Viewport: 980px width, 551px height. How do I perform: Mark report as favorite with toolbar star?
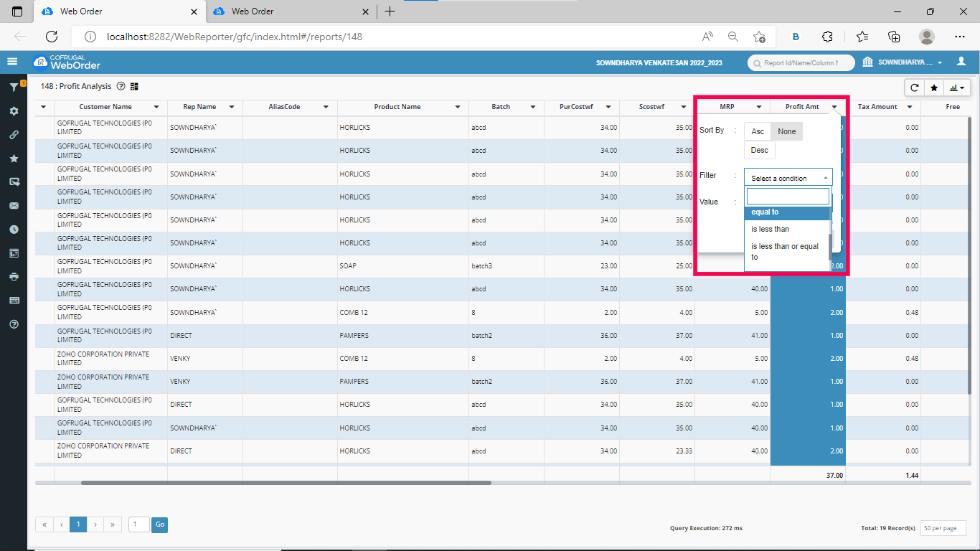tap(933, 88)
